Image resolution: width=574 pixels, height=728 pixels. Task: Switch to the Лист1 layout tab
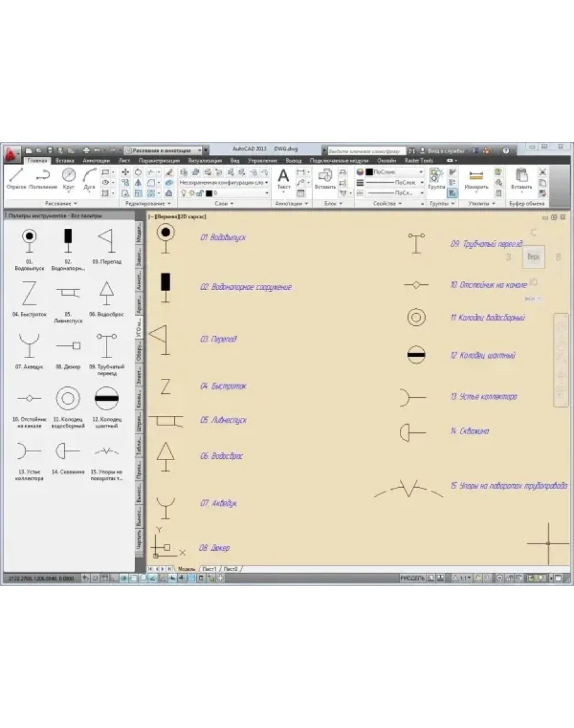click(208, 569)
